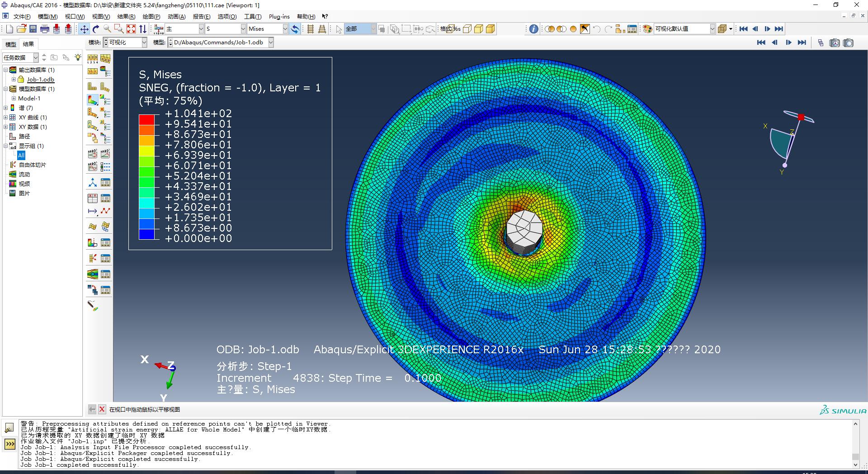The height and width of the screenshot is (474, 868).
Task: Expand the XY 曲线 (1) tree node
Action: (x=6, y=118)
